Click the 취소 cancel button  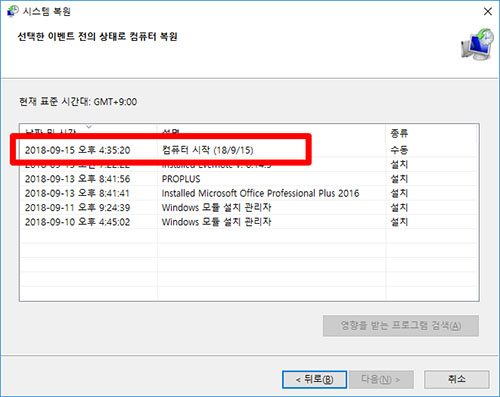[457, 379]
